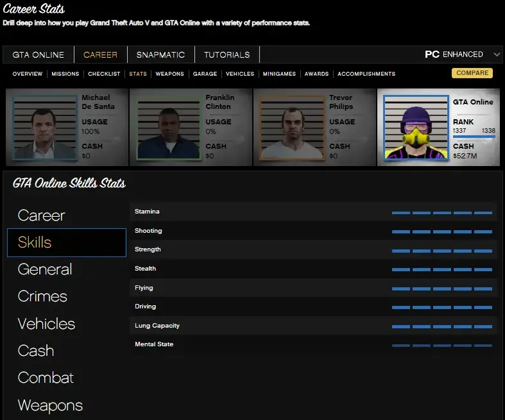505x420 pixels.
Task: Click the Stamina skill progress bar
Action: 441,212
